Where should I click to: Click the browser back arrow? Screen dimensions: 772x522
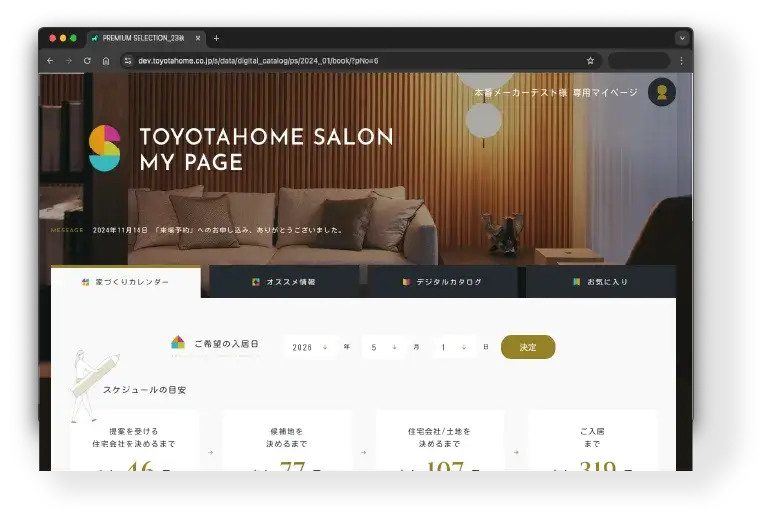(51, 61)
